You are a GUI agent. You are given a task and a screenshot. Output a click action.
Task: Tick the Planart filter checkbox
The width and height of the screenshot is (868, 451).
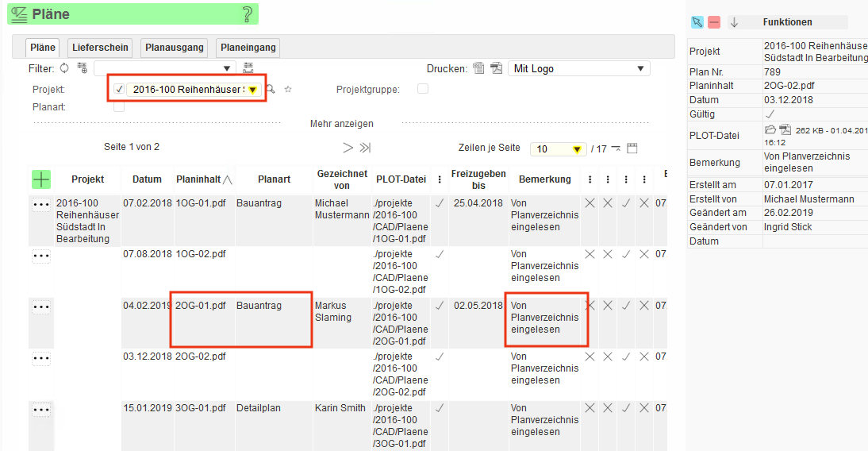[119, 106]
